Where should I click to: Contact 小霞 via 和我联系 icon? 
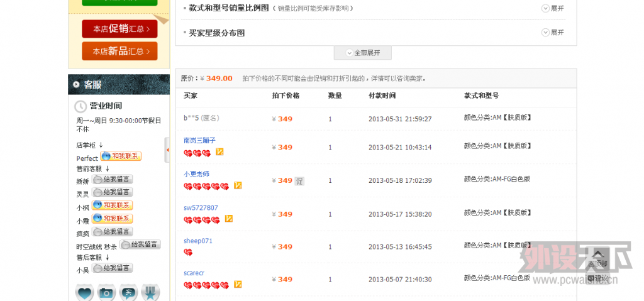[112, 219]
